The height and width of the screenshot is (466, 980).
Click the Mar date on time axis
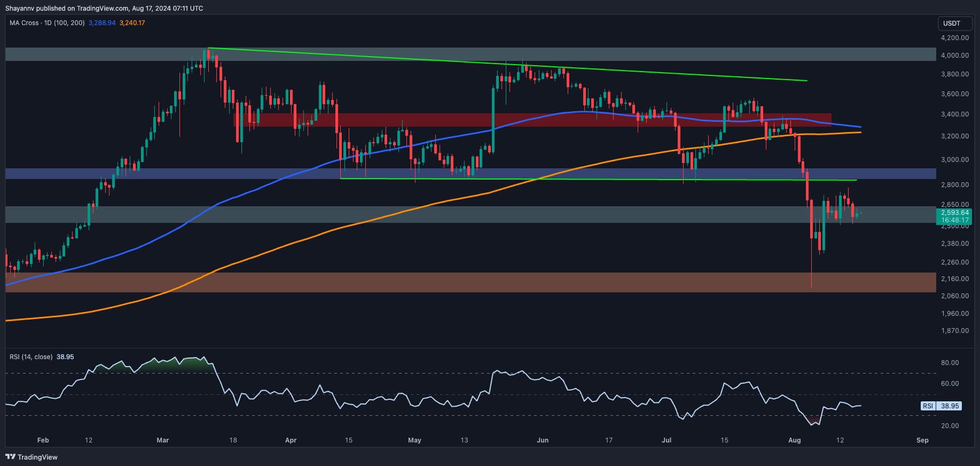163,440
